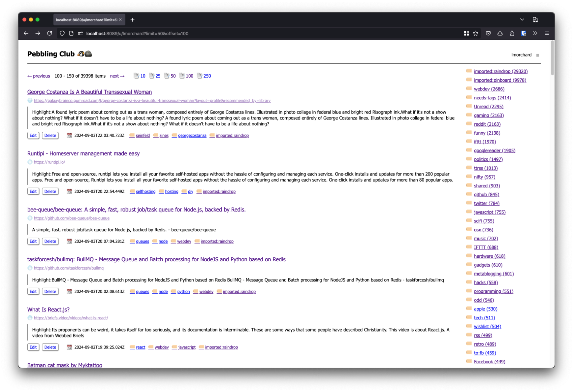Bookmark this page with the star icon
This screenshot has height=392, width=573.
(x=476, y=33)
